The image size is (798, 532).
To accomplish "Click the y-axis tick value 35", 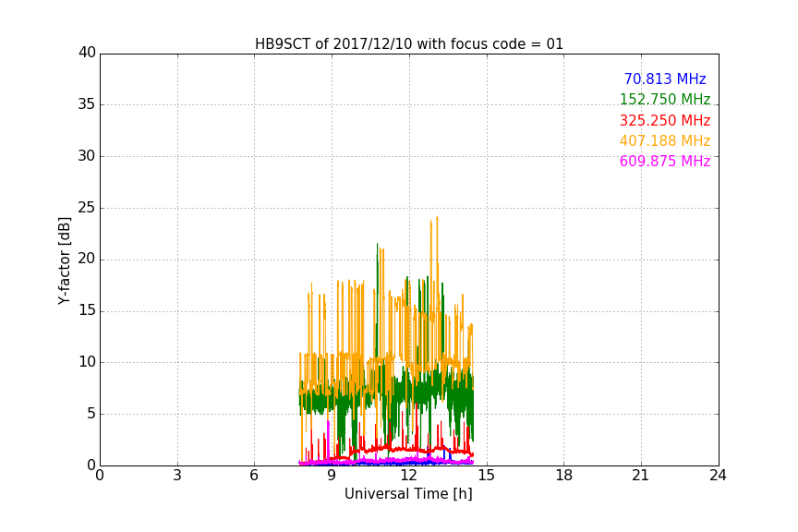I will point(87,104).
